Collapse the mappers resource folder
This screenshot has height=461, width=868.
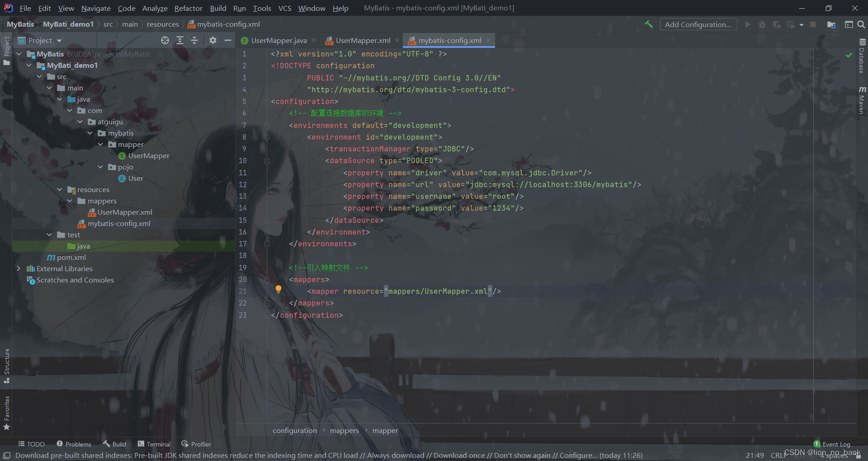pos(70,201)
